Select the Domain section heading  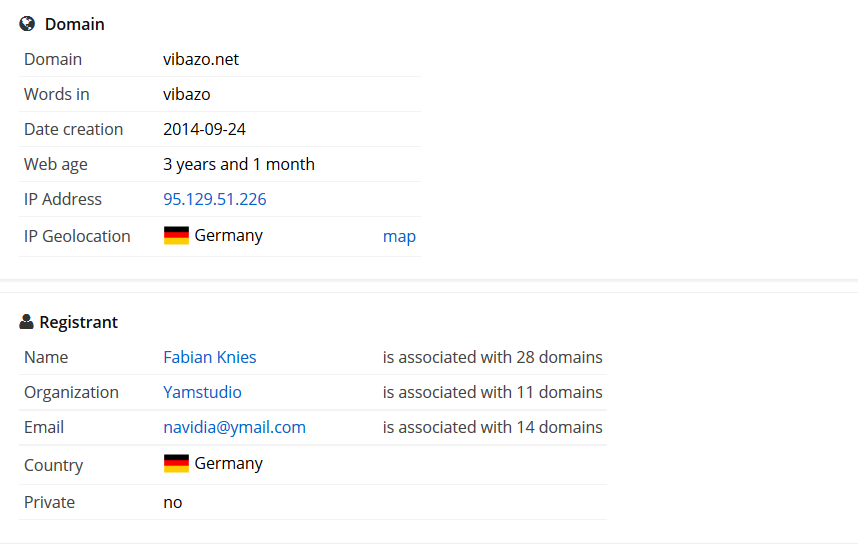pos(74,24)
